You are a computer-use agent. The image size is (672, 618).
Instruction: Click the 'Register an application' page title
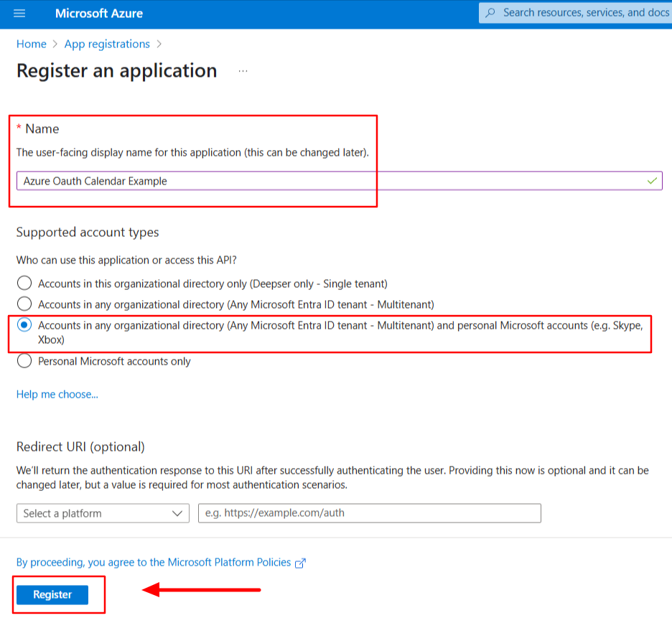point(116,71)
